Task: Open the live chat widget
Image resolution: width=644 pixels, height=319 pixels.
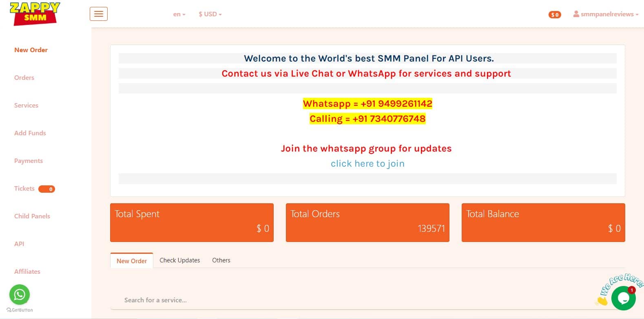Action: pos(623,298)
